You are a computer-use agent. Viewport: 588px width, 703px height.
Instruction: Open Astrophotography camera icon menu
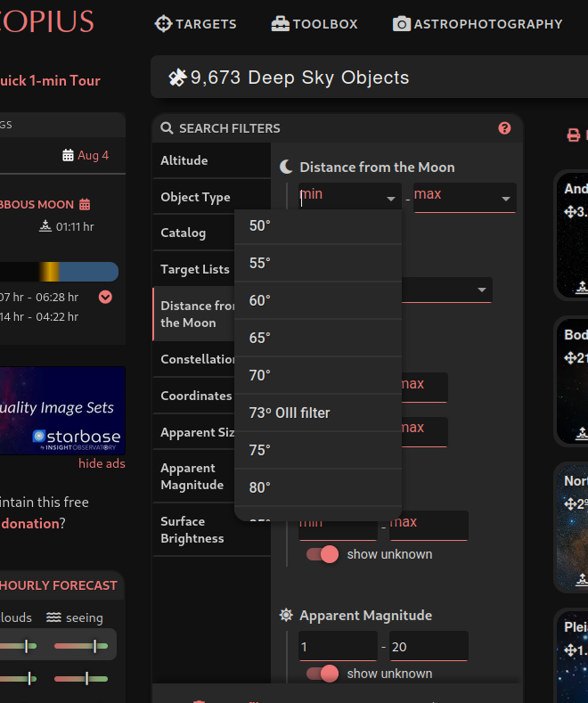402,24
